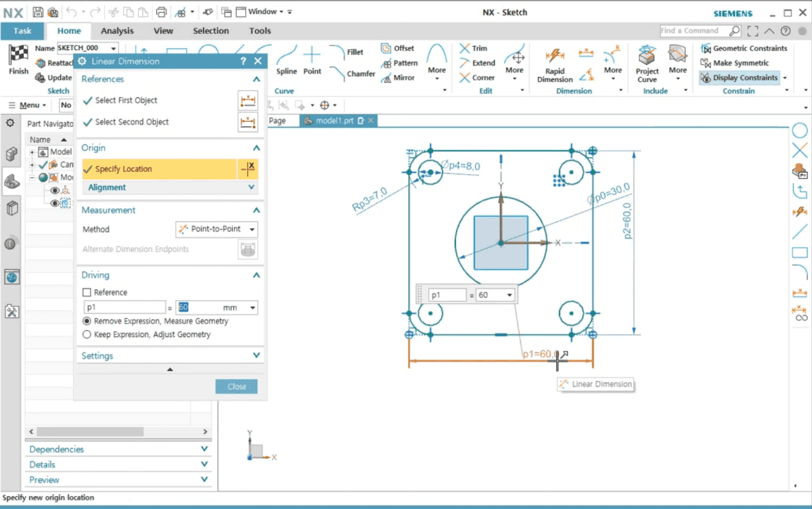The image size is (812, 509).
Task: Choose the Chamfer tool
Action: [x=352, y=73]
